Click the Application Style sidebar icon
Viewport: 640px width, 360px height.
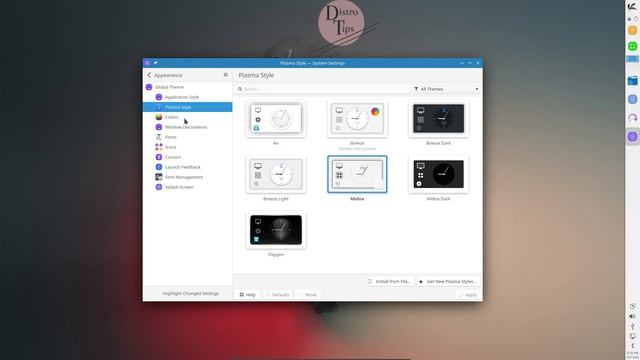coord(159,97)
